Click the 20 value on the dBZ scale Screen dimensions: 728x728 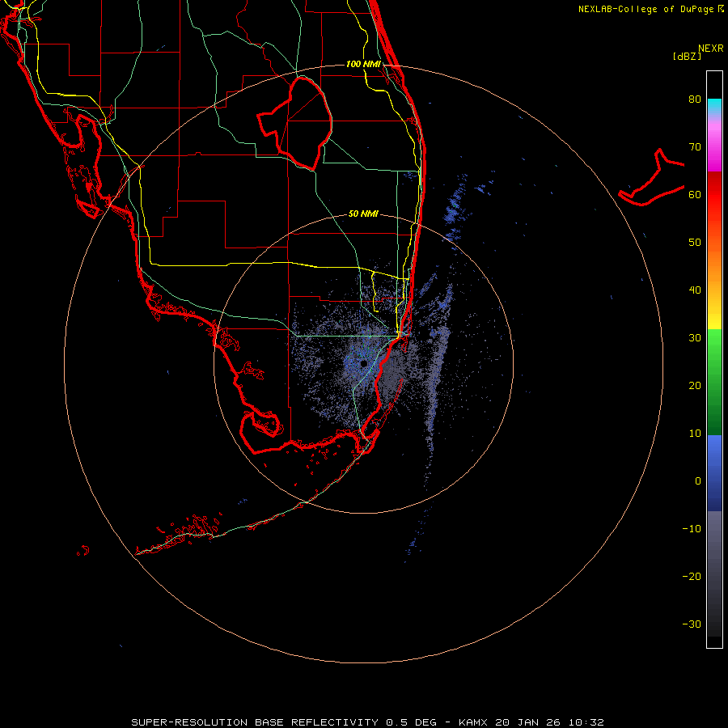click(x=695, y=386)
